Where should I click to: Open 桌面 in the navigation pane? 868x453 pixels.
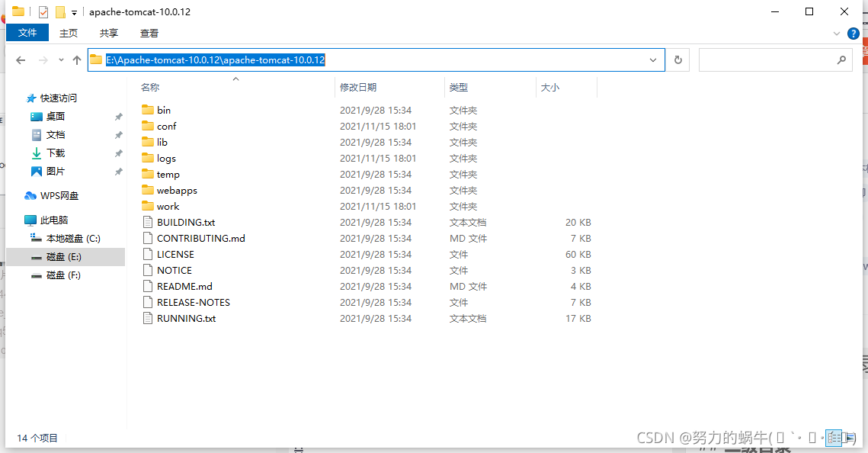pos(56,116)
